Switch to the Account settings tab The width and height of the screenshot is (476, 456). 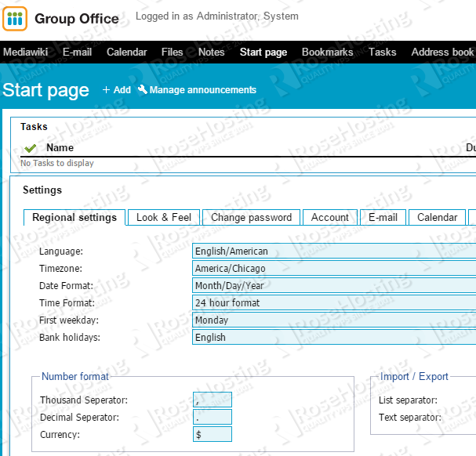point(330,218)
